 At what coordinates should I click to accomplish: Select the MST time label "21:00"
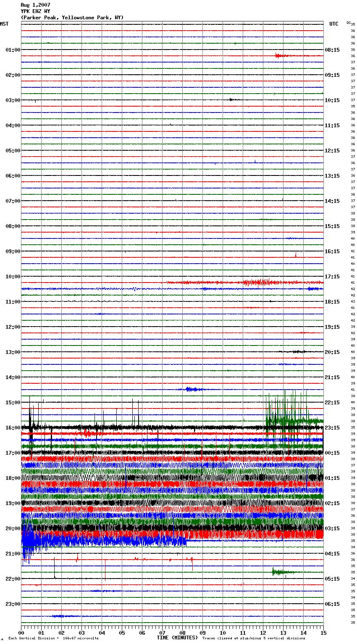[13, 554]
